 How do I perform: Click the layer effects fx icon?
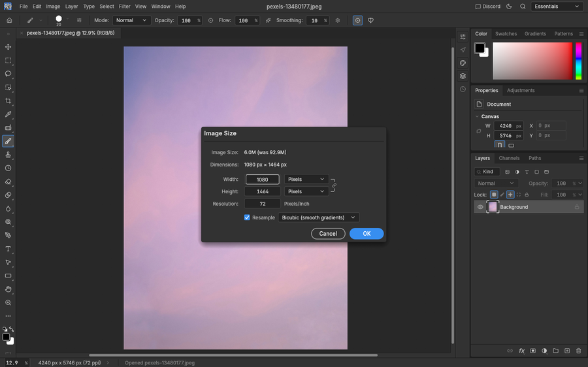(x=521, y=351)
